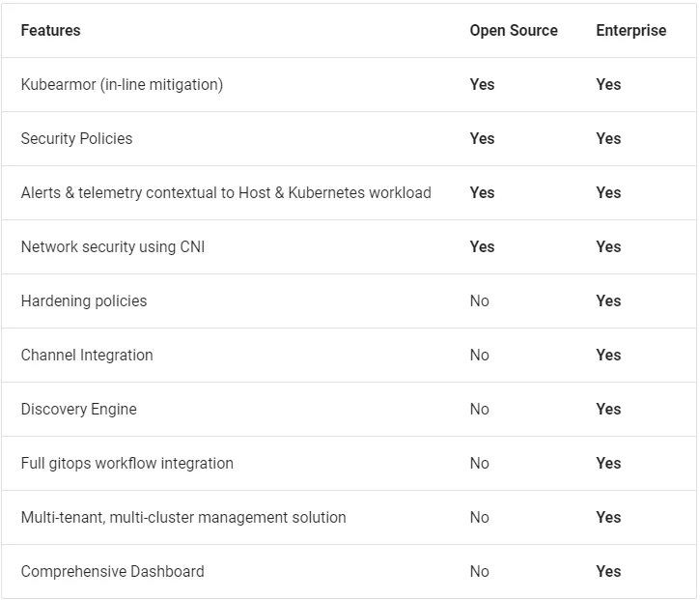Click the Hardening policies feature label
This screenshot has height=600, width=700.
[84, 301]
